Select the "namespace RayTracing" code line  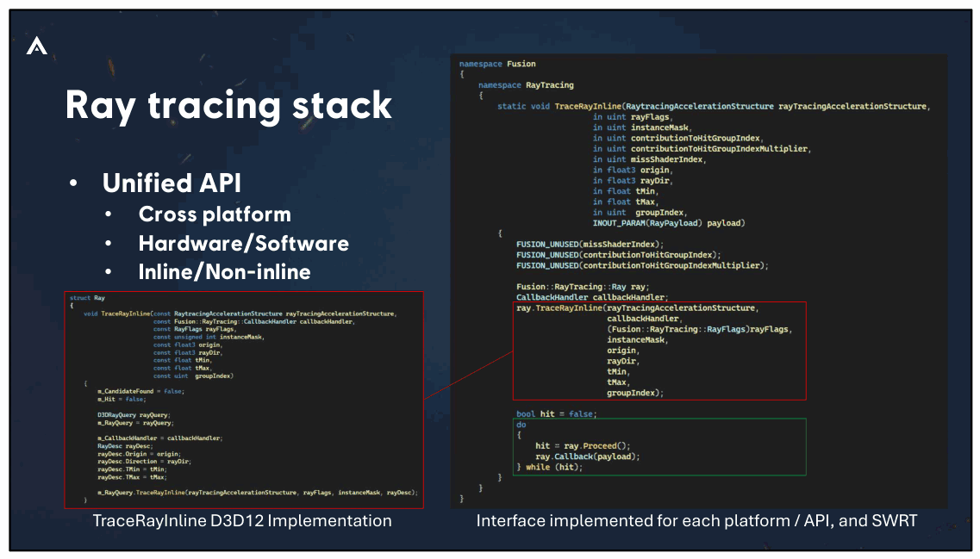527,85
